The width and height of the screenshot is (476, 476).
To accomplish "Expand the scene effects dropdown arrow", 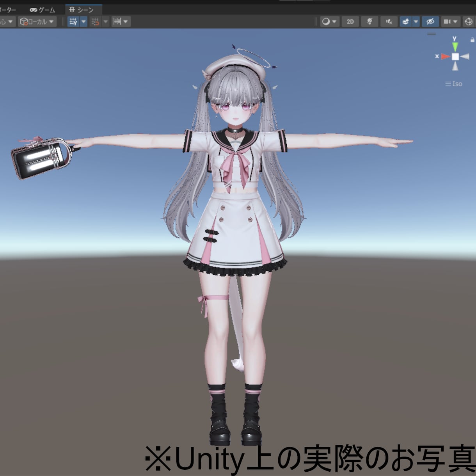I will click(x=416, y=22).
